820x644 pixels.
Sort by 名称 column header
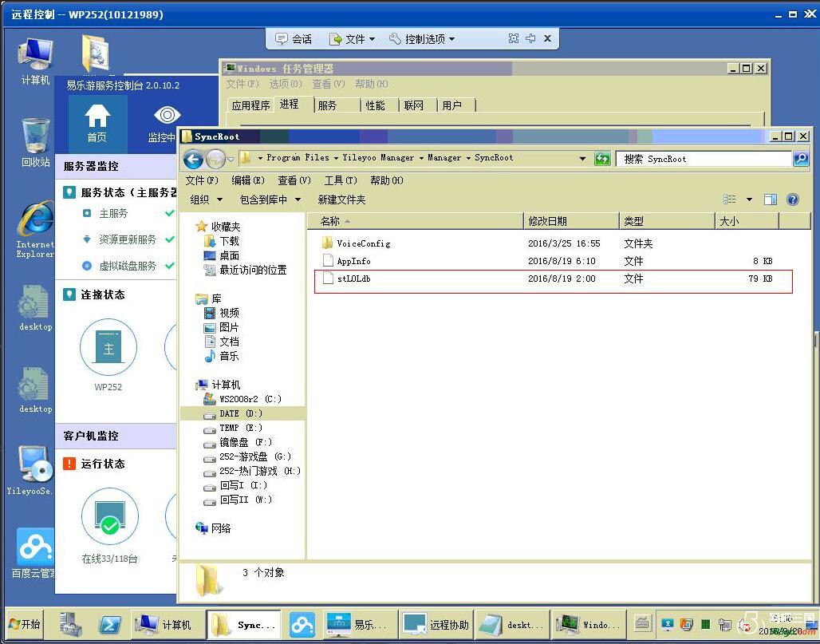pyautogui.click(x=416, y=221)
